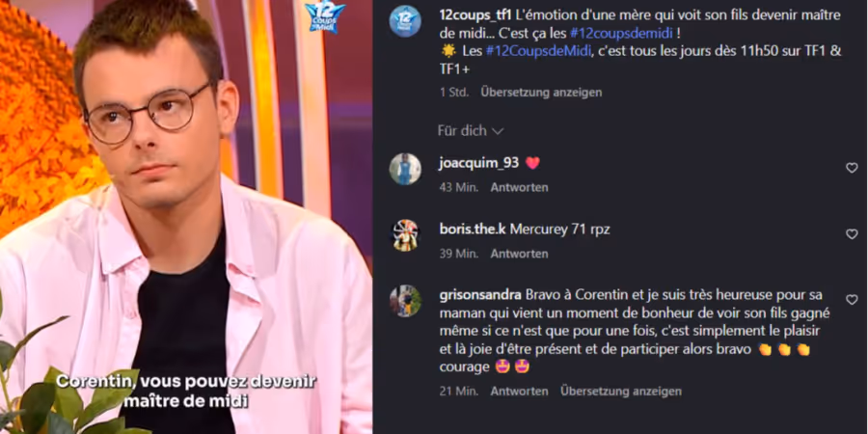The image size is (868, 434).
Task: Reply to boris.the.k's comment
Action: (519, 254)
